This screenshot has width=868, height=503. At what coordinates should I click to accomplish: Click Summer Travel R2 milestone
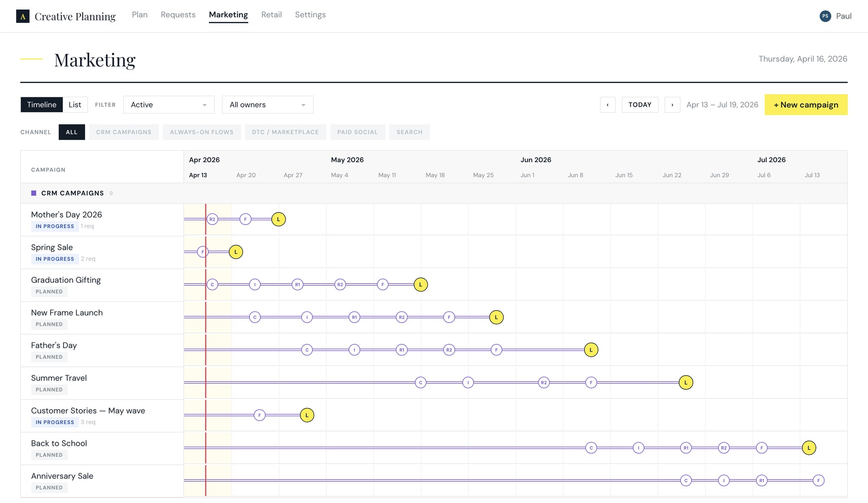click(544, 382)
